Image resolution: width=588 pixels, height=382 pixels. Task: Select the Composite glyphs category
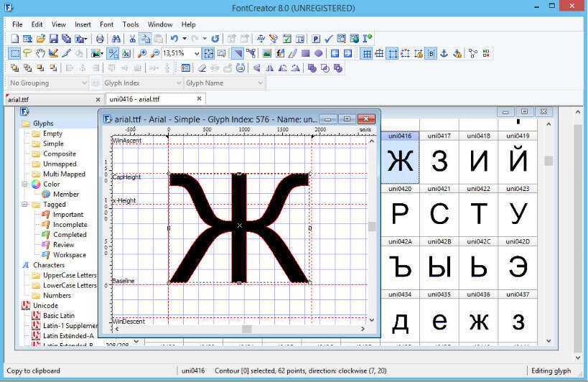pos(59,154)
